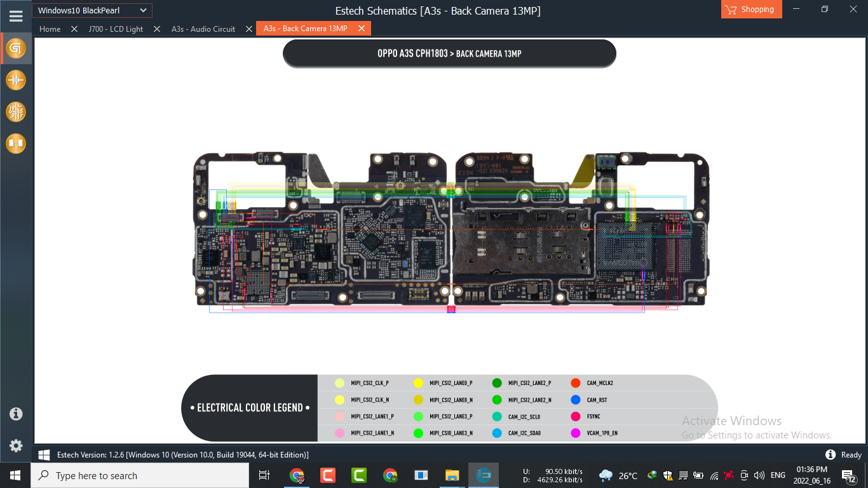Select the orange G logo sidebar icon
This screenshot has width=868, height=488.
(x=16, y=48)
